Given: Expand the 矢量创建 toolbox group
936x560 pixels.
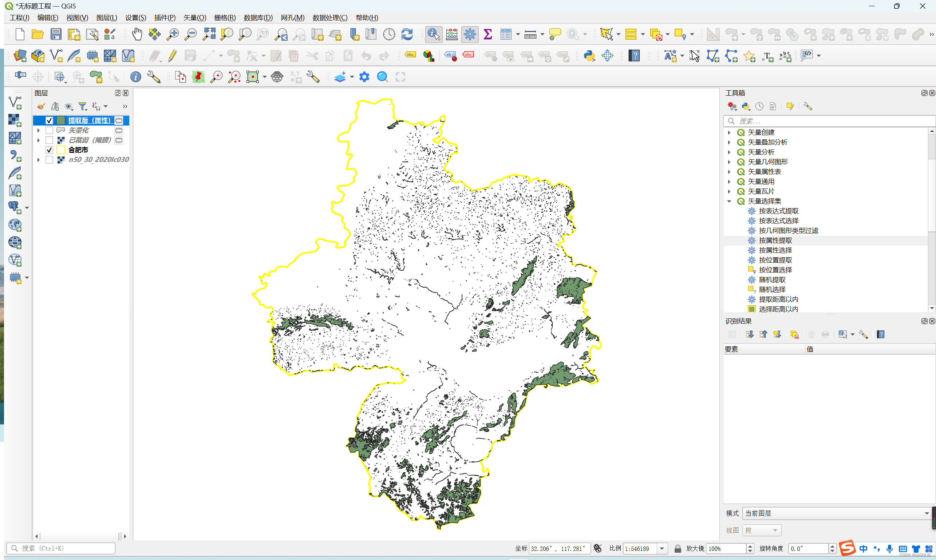Looking at the screenshot, I should (730, 132).
